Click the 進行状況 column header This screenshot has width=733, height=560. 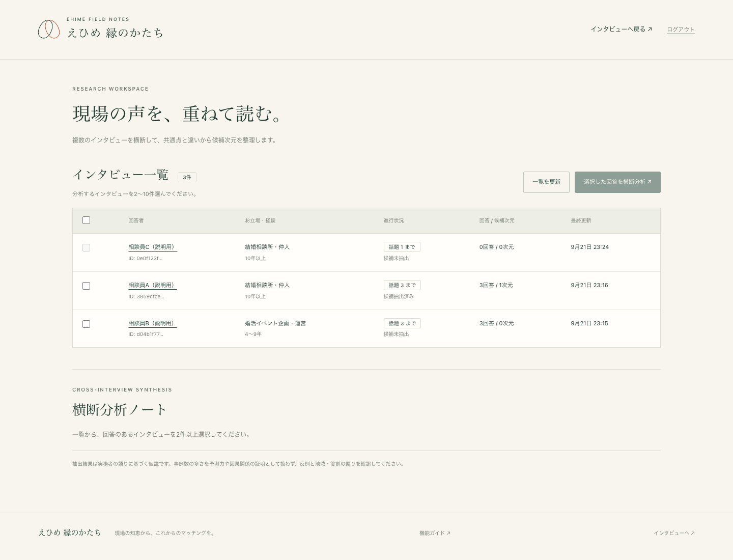point(393,220)
